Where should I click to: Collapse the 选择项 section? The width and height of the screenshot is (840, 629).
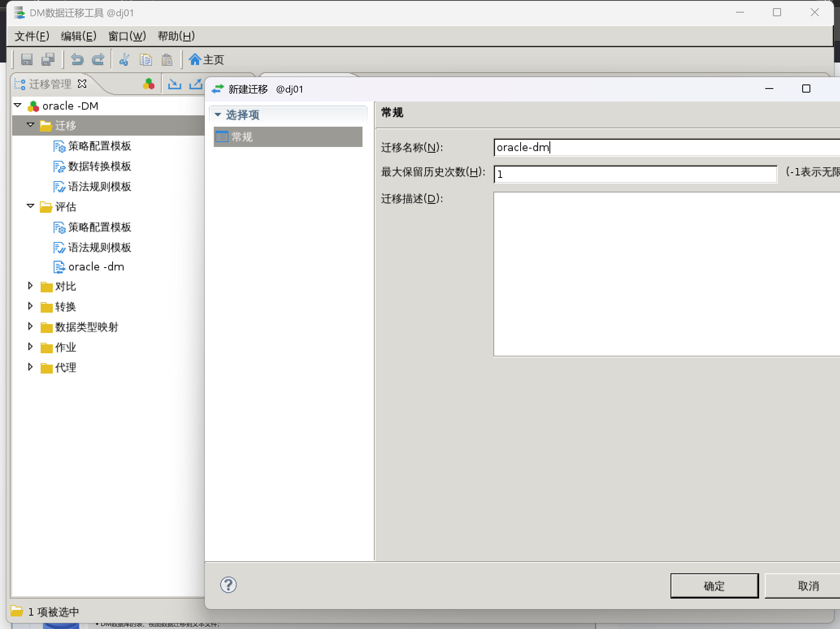[218, 115]
